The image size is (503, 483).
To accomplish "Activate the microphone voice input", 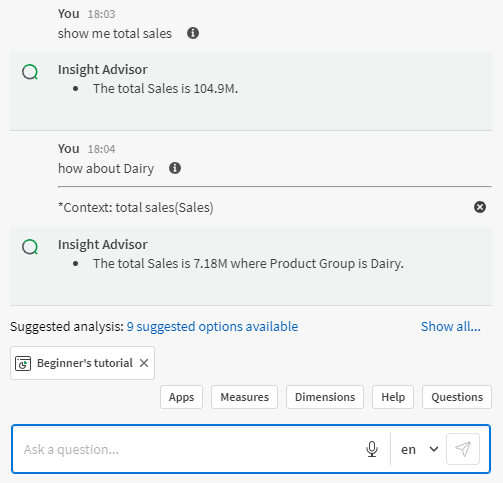I will pyautogui.click(x=372, y=449).
